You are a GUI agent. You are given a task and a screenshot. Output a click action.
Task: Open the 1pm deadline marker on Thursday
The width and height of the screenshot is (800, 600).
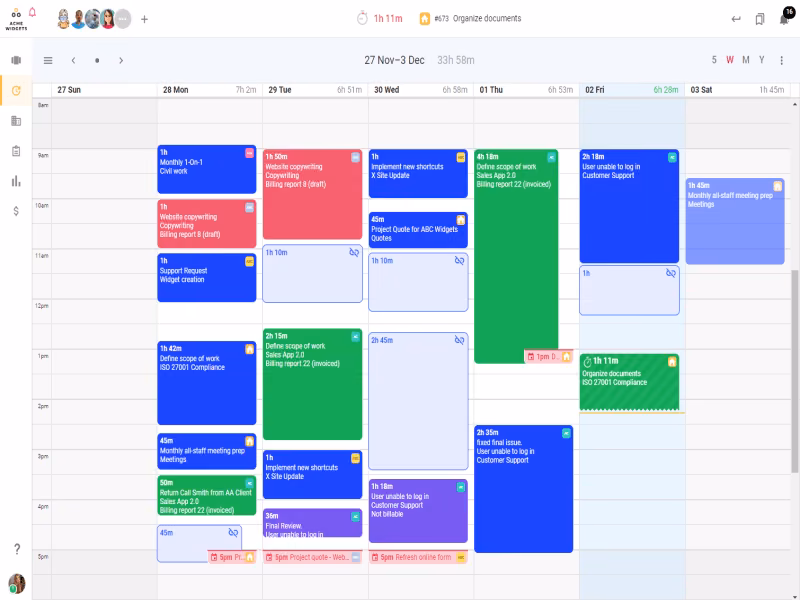pyautogui.click(x=548, y=357)
